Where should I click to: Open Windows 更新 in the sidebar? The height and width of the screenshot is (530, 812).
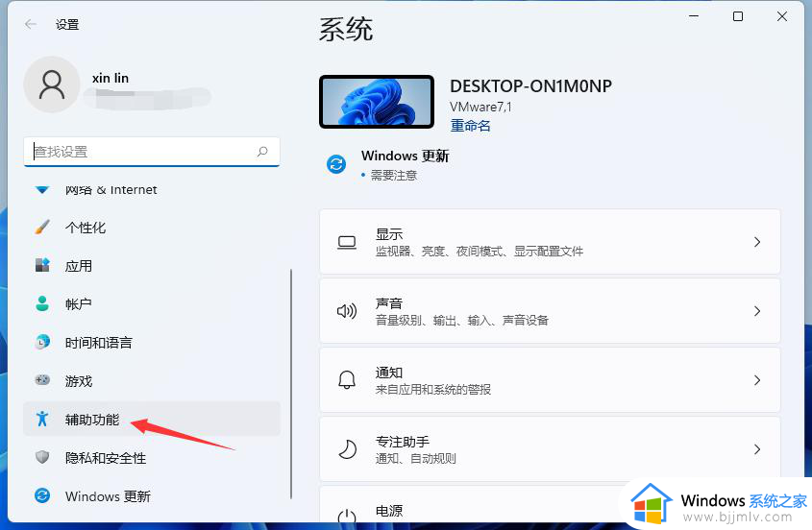point(152,495)
